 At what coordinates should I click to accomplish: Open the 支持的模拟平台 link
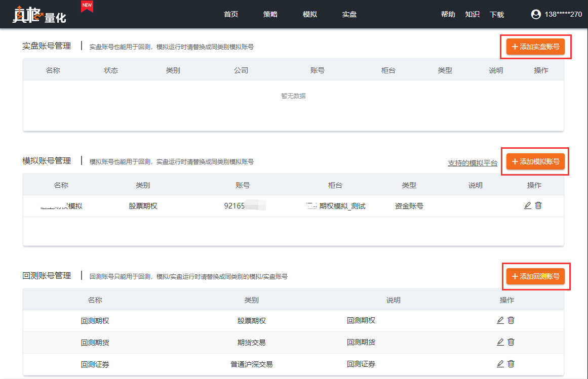point(473,163)
